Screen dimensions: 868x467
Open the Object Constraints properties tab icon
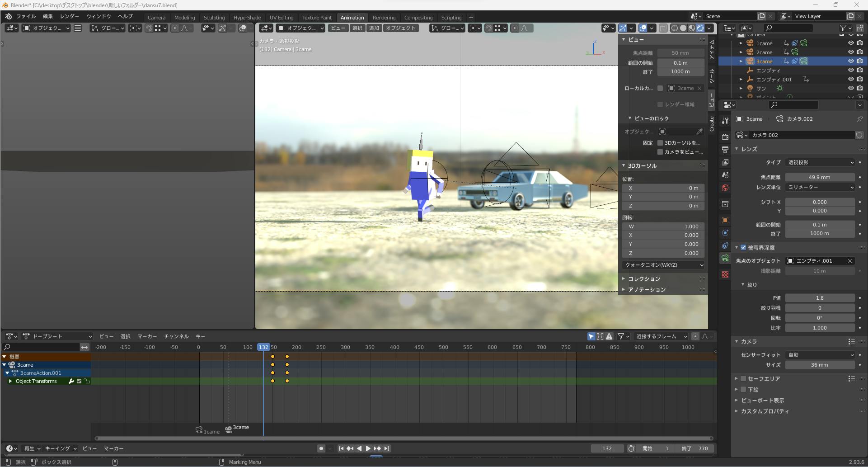click(x=725, y=245)
